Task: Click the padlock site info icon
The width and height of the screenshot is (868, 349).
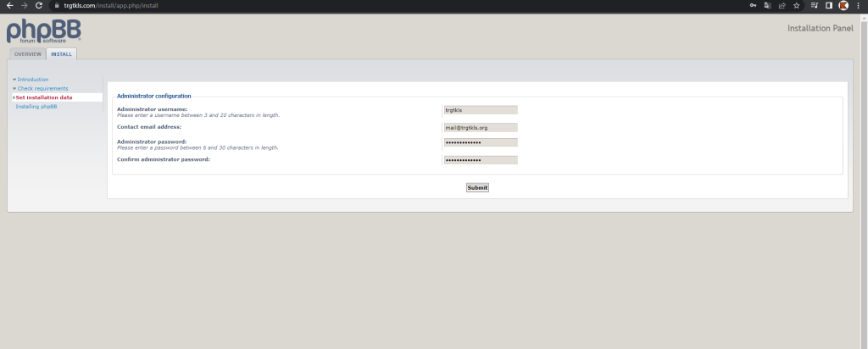Action: pyautogui.click(x=56, y=5)
